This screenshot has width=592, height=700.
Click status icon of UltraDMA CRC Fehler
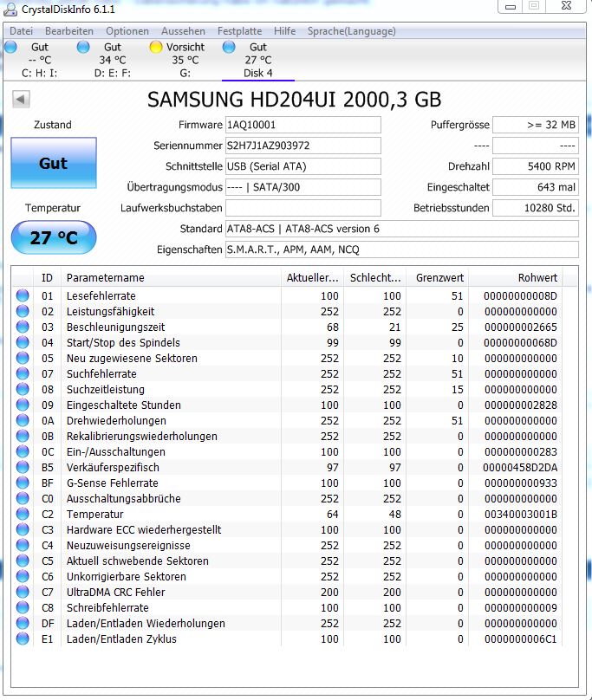coord(23,593)
